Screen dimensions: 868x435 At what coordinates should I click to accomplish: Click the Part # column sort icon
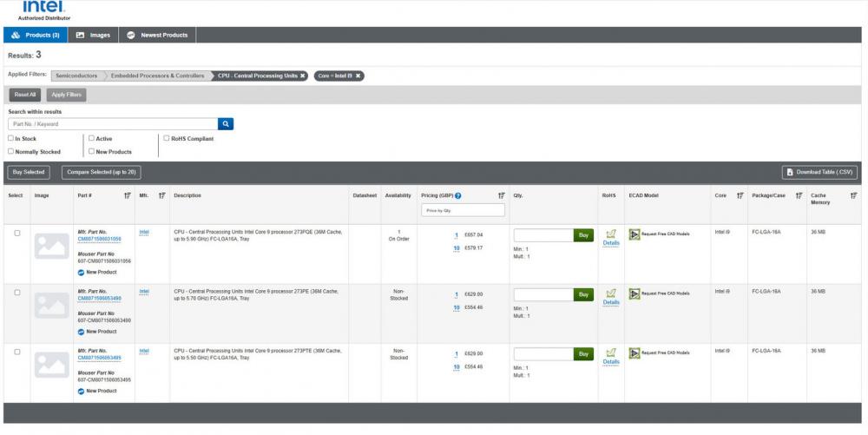tap(128, 195)
